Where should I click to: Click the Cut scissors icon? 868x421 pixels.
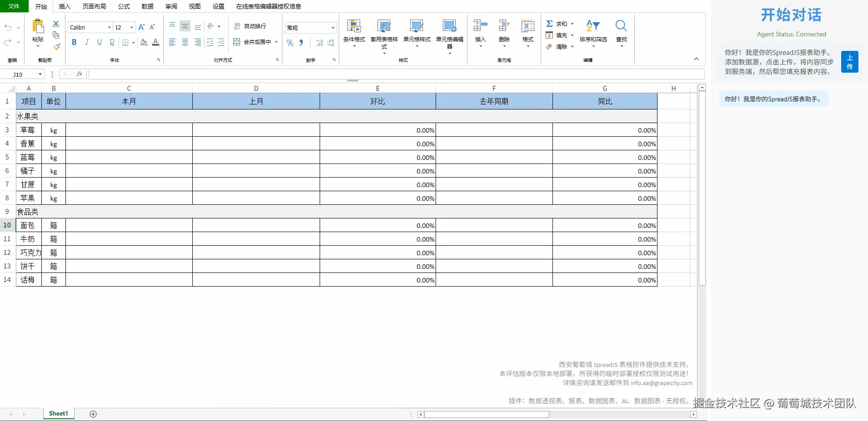(56, 24)
